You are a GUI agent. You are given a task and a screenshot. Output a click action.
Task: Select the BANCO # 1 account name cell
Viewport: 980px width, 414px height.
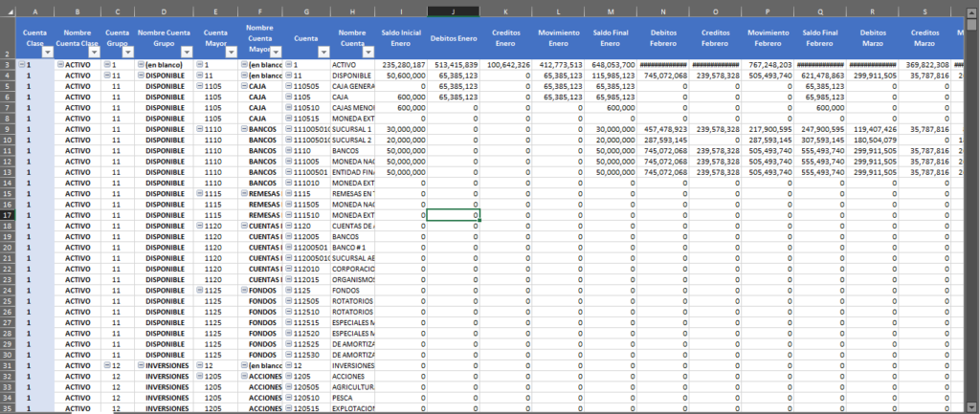352,248
